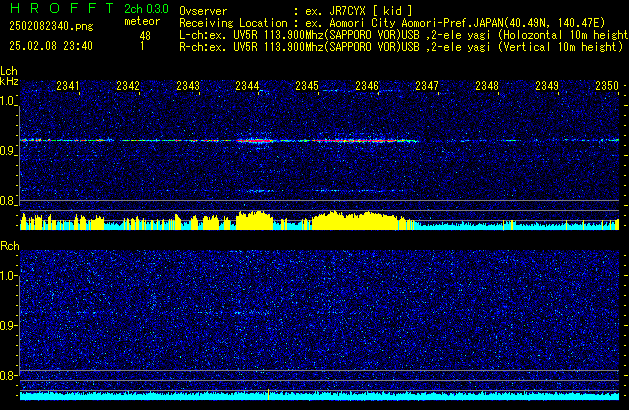Click the kHz axis unit label
The height and width of the screenshot is (410, 629).
click(9, 81)
